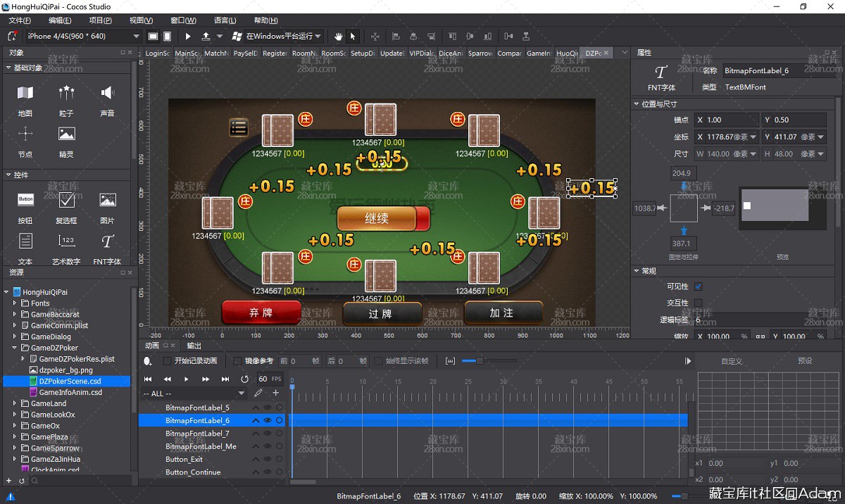
Task: Pick the 图片 image widget icon
Action: [107, 200]
